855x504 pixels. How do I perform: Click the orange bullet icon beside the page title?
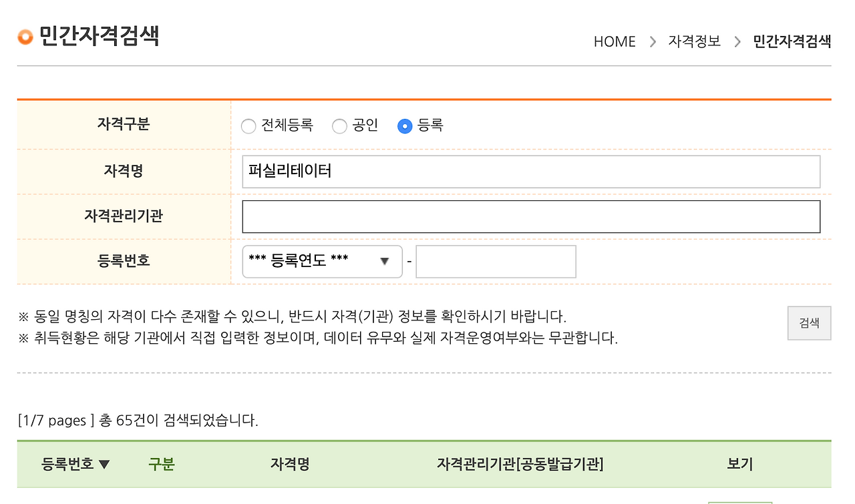pyautogui.click(x=25, y=37)
